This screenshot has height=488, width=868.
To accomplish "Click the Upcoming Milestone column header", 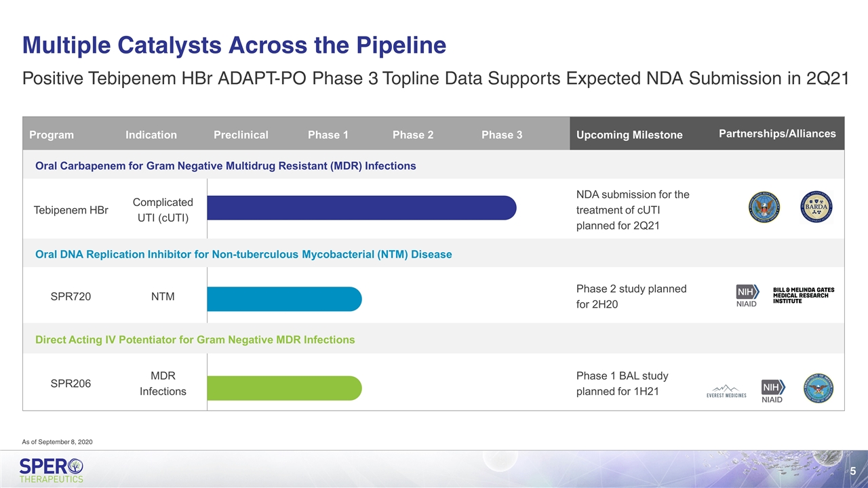I will tap(629, 135).
